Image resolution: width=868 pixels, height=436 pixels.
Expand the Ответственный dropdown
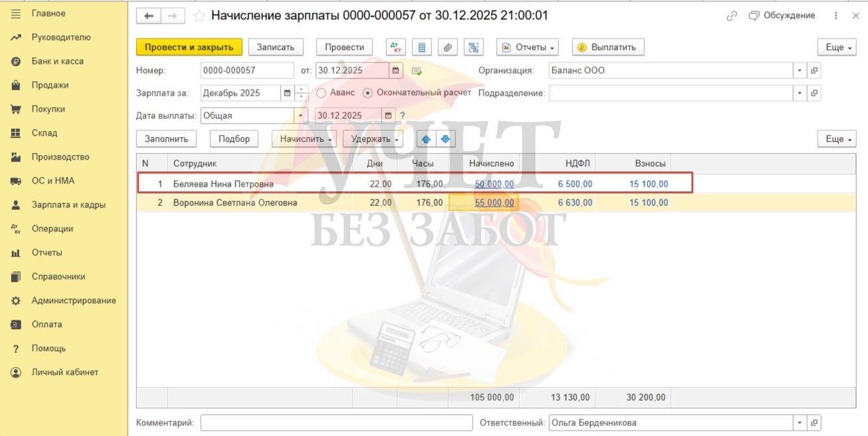(x=800, y=423)
